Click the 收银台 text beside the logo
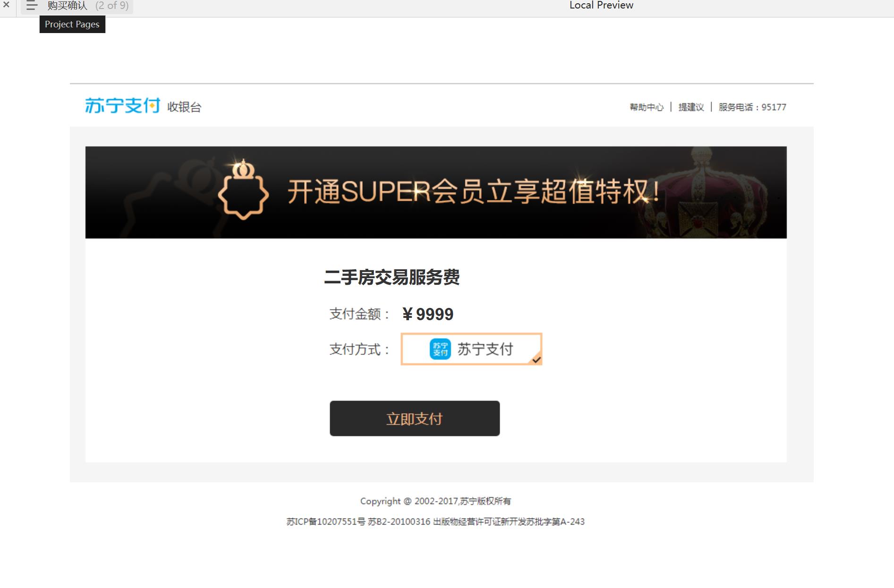 (x=184, y=107)
